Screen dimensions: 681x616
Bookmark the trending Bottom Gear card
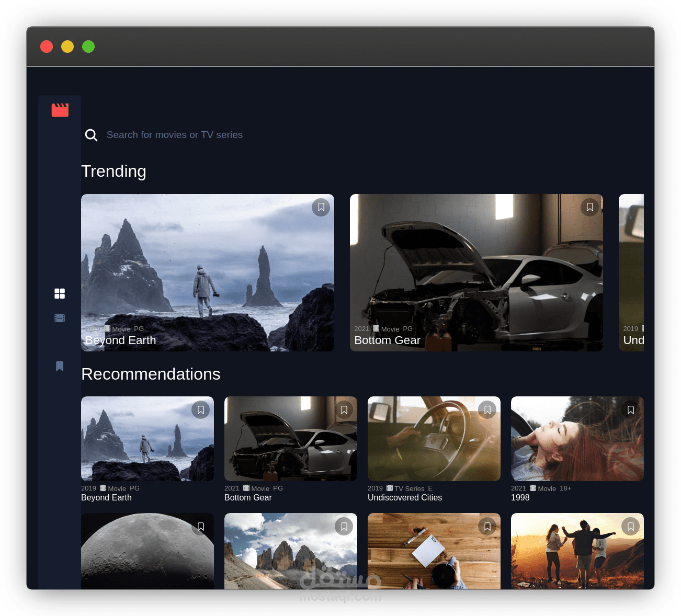590,207
